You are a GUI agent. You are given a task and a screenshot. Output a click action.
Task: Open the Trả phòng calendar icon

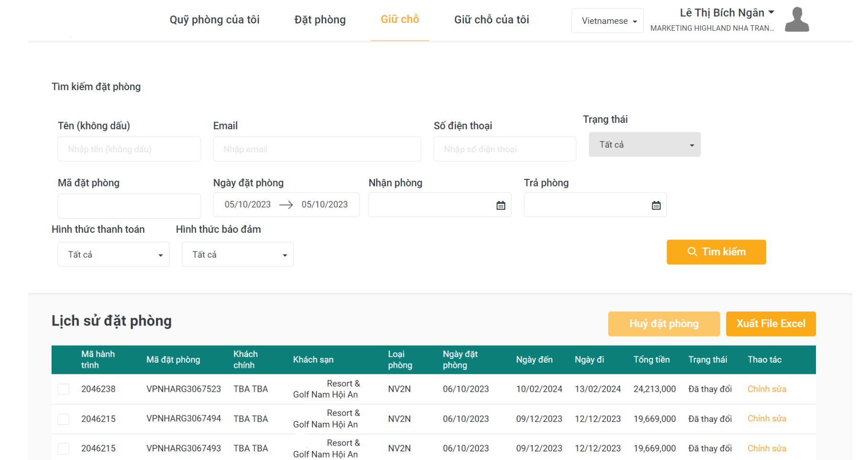pyautogui.click(x=656, y=205)
